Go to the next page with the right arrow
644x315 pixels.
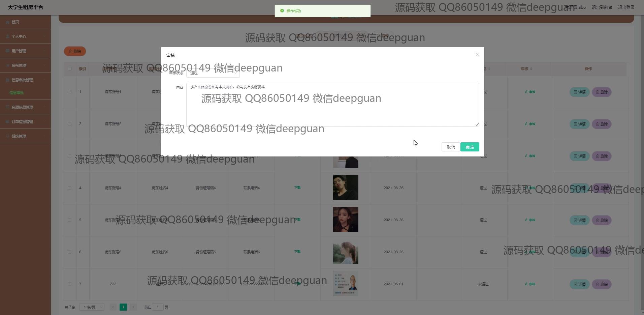pyautogui.click(x=133, y=307)
